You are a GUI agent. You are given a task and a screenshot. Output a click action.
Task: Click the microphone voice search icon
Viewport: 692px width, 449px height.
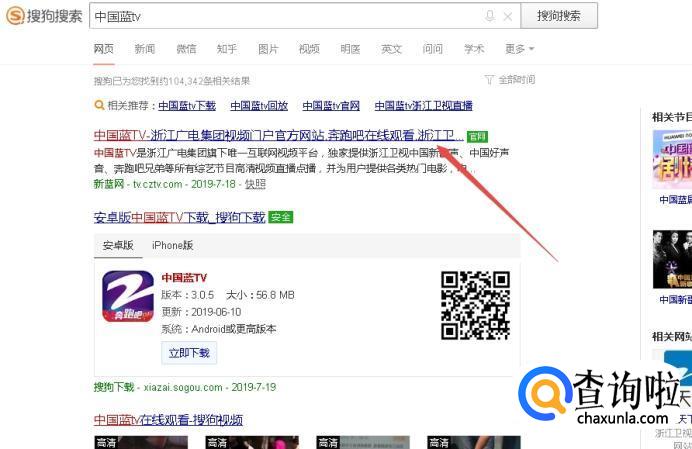click(489, 16)
